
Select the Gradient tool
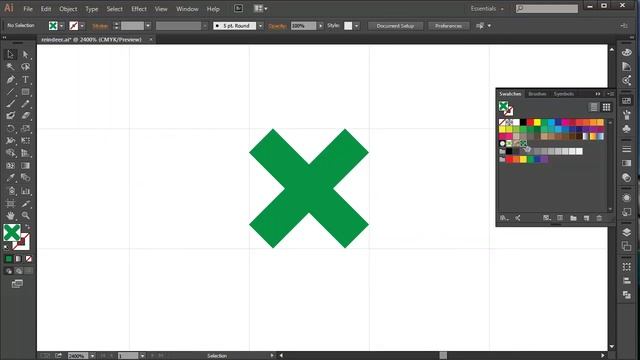[x=25, y=166]
